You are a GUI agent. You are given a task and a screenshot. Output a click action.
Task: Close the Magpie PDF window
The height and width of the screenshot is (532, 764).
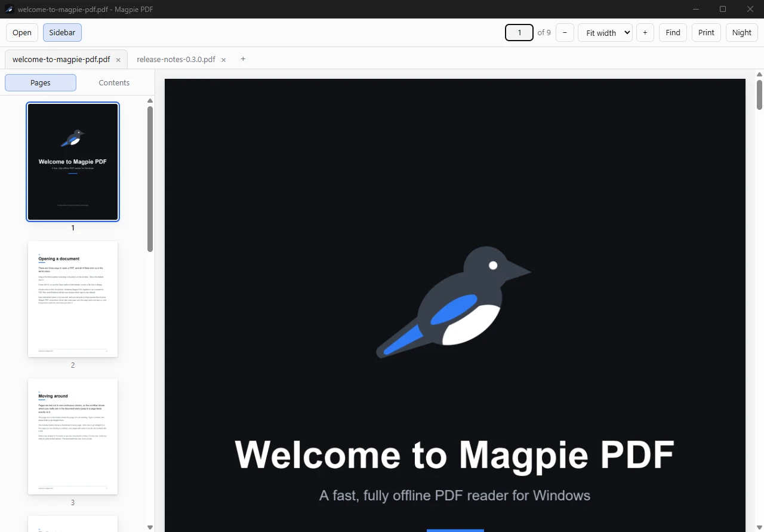(750, 9)
